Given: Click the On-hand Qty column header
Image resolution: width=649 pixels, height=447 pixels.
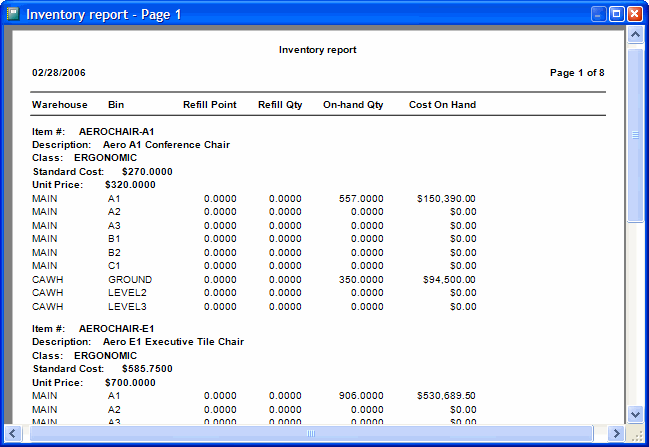Looking at the screenshot, I should (x=353, y=105).
